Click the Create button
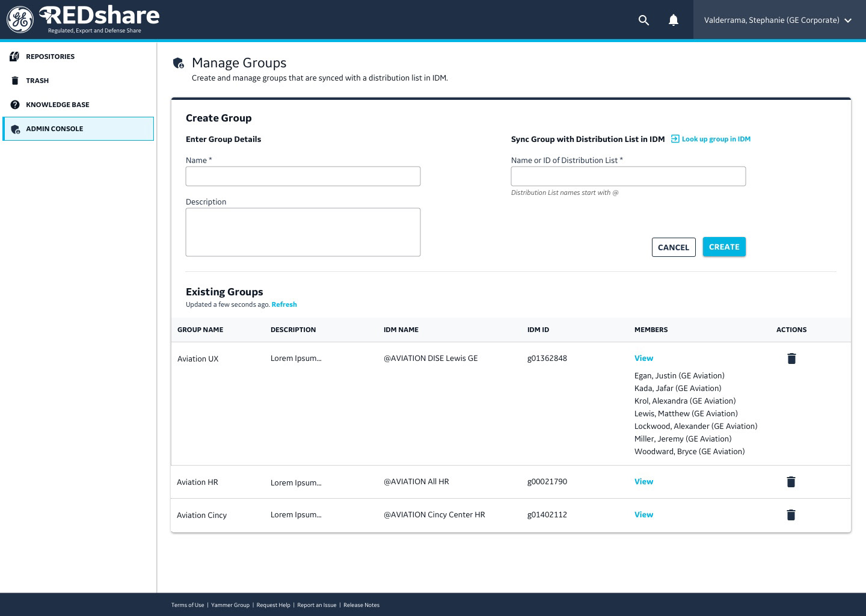866x616 pixels. point(724,247)
